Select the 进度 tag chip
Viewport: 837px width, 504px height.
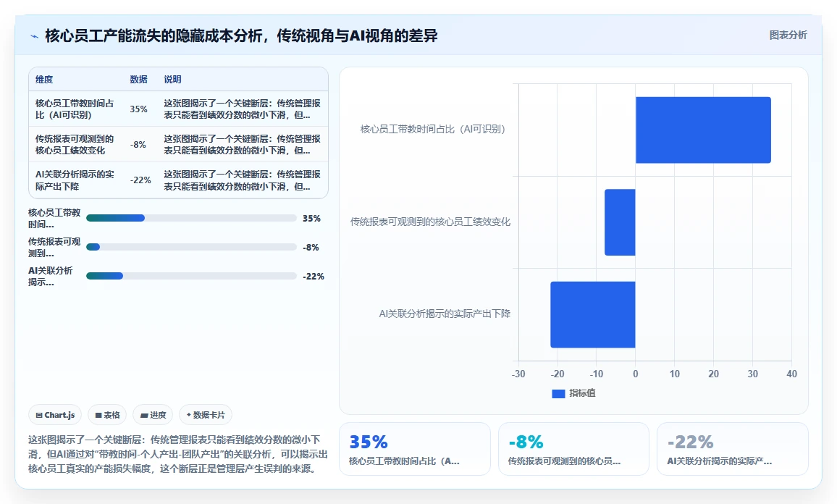[x=153, y=415]
